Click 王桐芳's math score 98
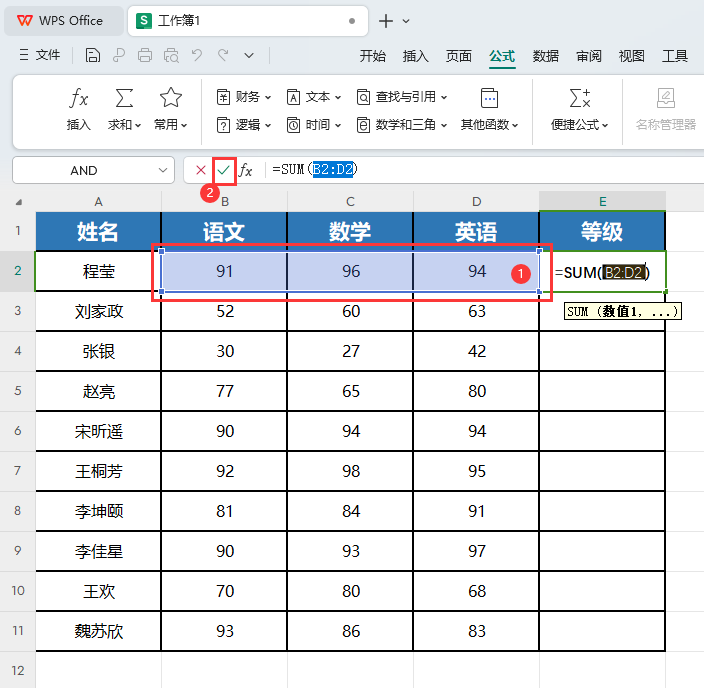 (x=350, y=471)
